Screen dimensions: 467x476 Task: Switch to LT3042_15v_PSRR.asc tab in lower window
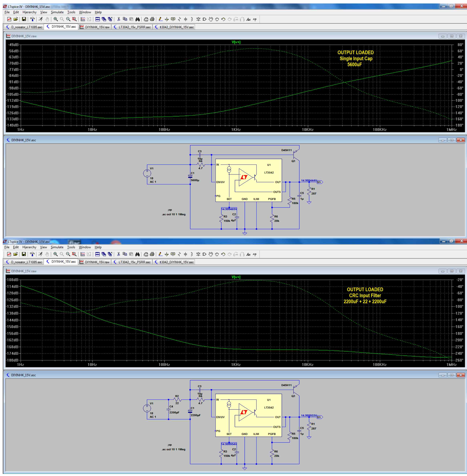132,262
